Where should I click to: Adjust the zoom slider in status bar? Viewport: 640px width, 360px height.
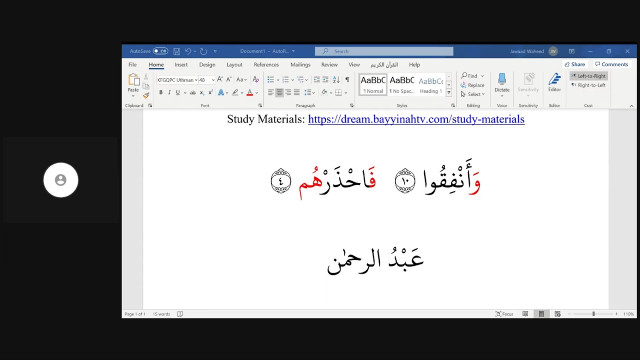tap(593, 314)
